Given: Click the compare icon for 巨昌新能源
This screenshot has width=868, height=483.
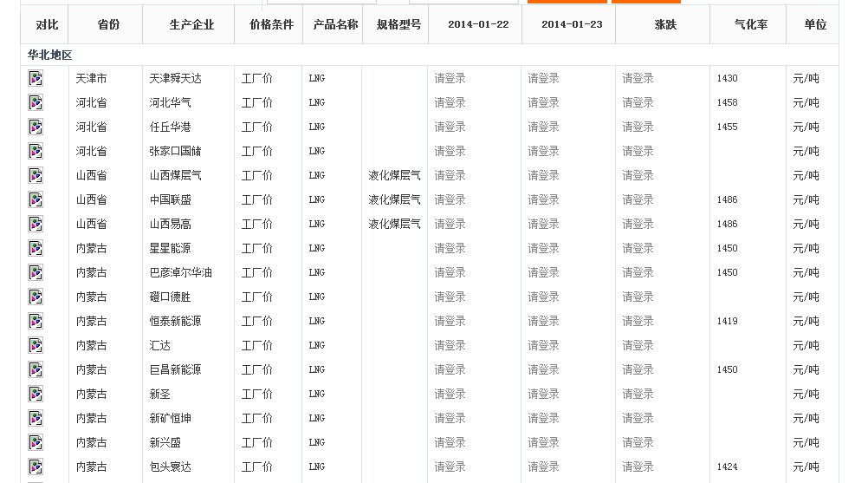Looking at the screenshot, I should coord(36,369).
